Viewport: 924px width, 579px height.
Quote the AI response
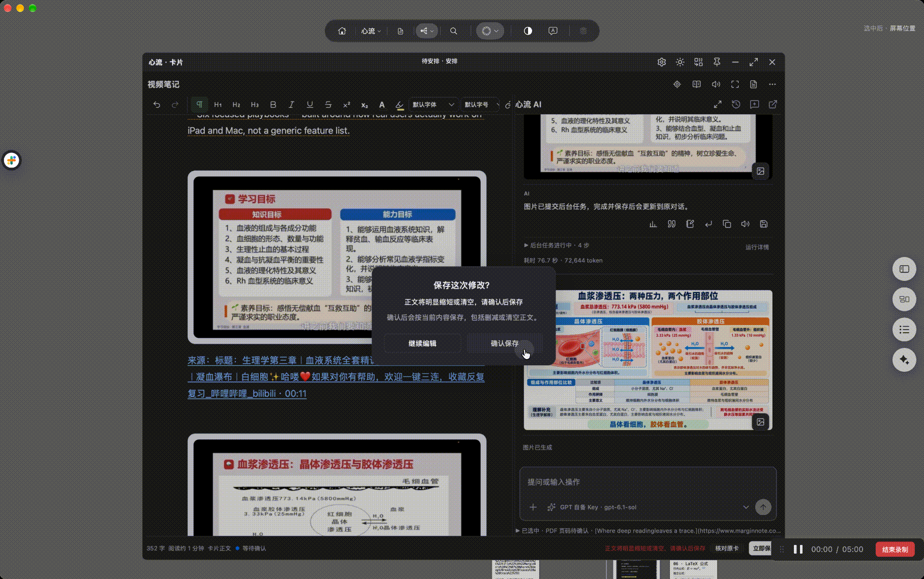click(671, 224)
